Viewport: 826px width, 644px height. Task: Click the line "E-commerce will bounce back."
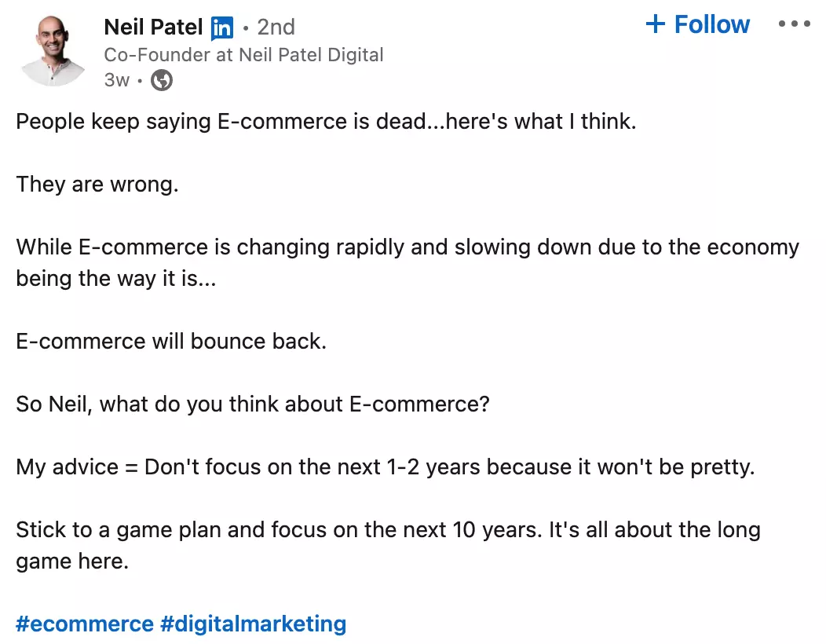pyautogui.click(x=171, y=341)
